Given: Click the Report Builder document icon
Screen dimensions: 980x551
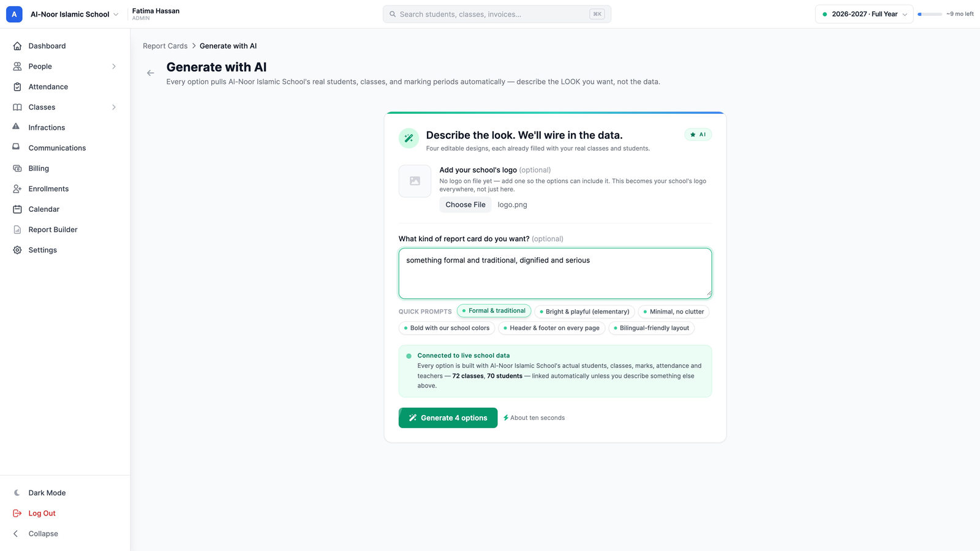Looking at the screenshot, I should pos(17,230).
